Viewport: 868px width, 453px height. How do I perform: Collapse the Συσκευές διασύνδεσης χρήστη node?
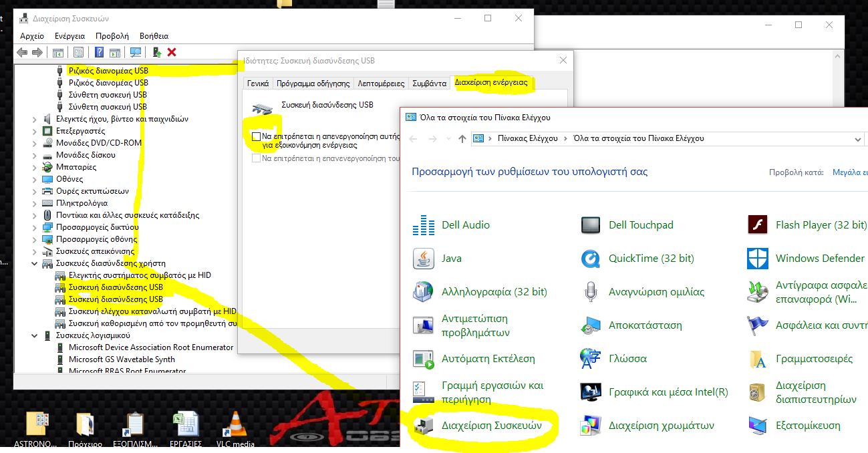[x=35, y=263]
